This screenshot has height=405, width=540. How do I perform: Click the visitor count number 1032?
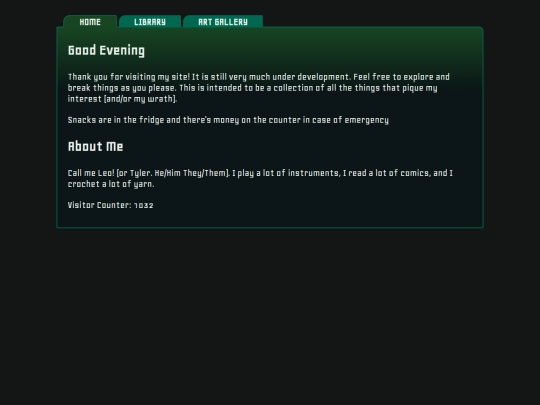[x=144, y=205]
